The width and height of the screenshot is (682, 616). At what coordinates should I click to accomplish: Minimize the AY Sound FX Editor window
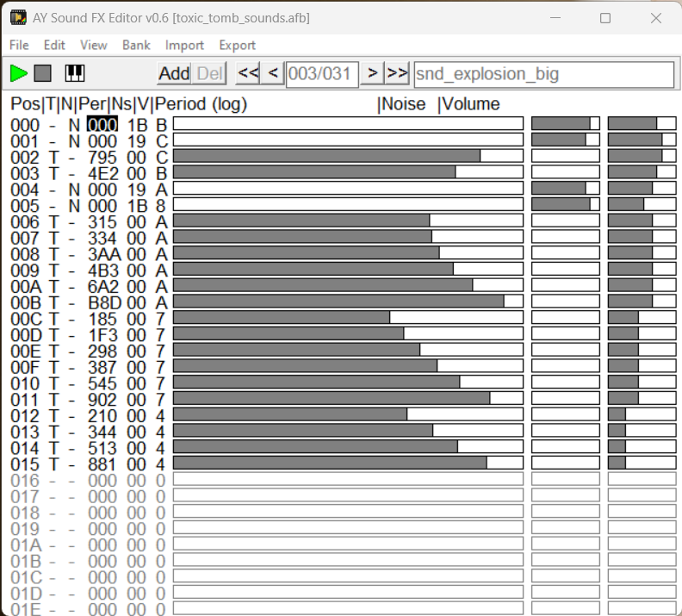[555, 18]
